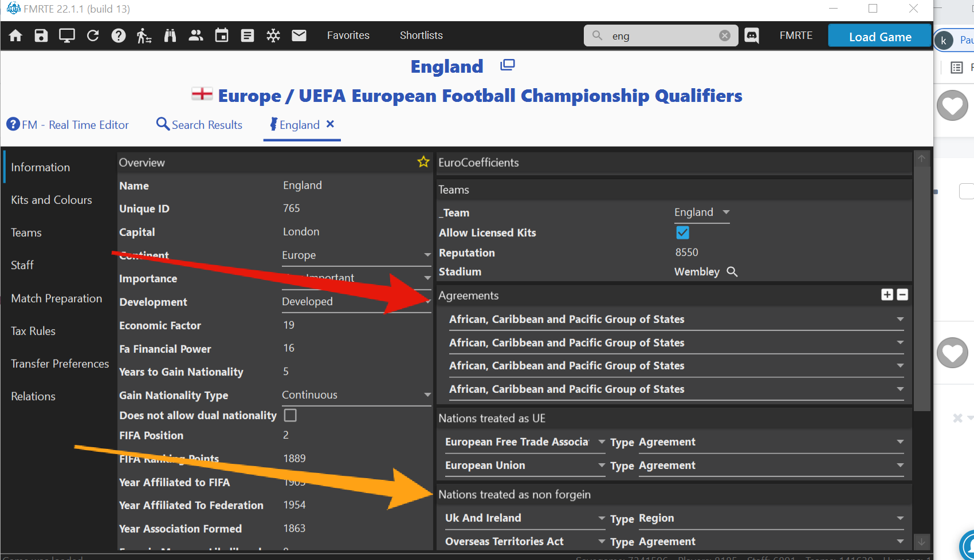The image size is (974, 560).
Task: Close the England tab with X
Action: [330, 124]
